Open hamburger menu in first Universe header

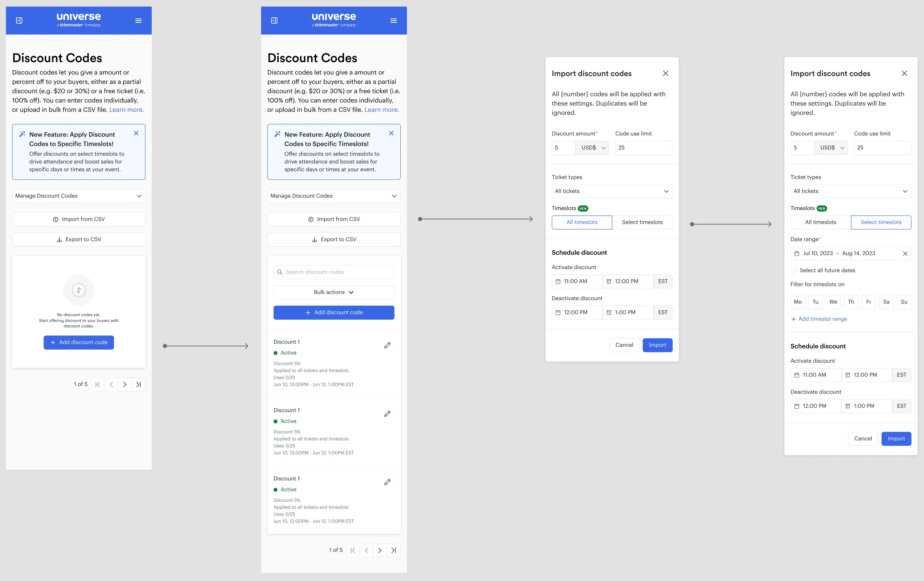139,21
